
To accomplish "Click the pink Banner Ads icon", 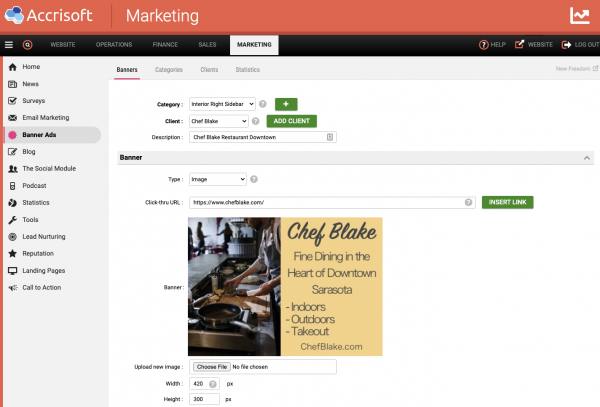I will [x=13, y=135].
